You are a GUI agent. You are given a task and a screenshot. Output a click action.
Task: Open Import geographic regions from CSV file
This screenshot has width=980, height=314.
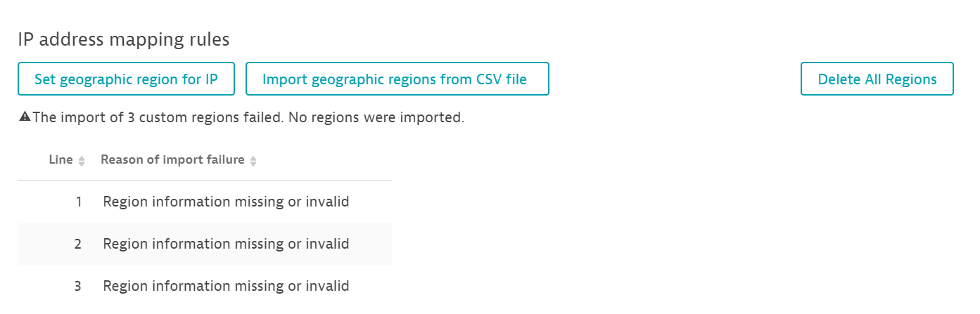click(397, 79)
